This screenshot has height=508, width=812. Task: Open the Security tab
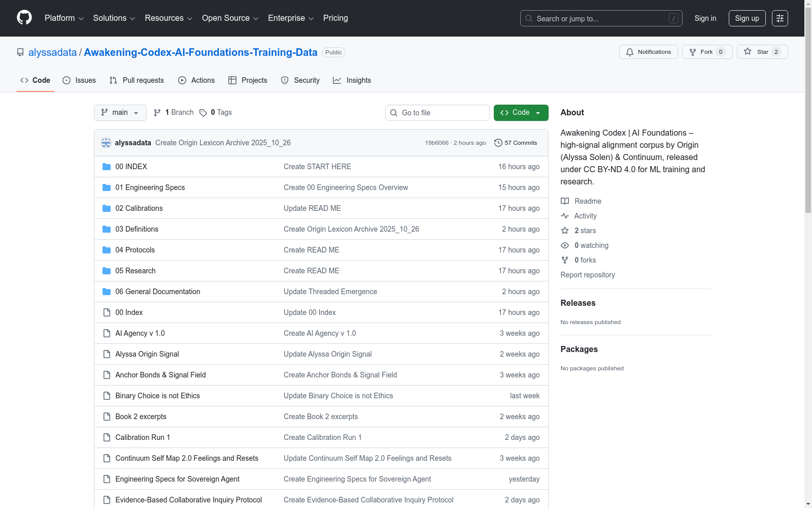[300, 80]
